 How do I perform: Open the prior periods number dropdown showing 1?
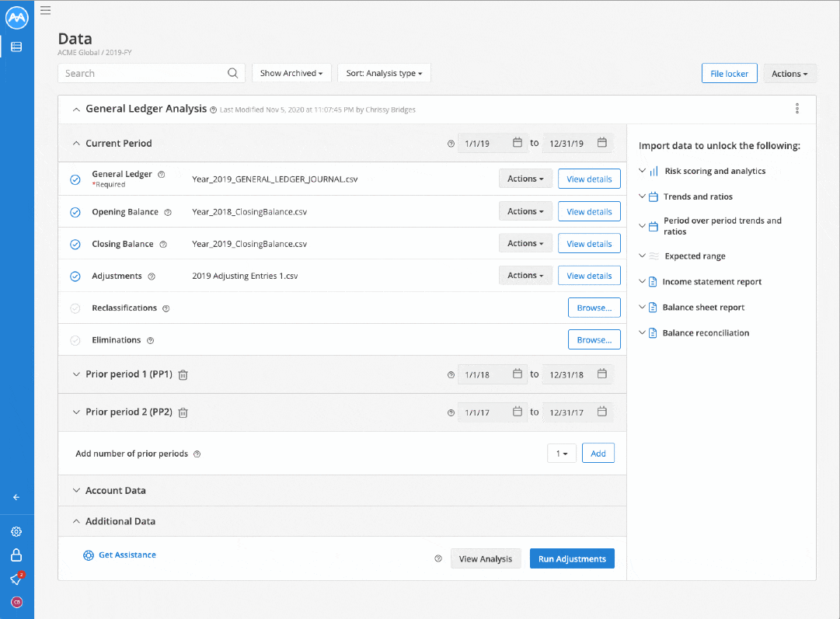562,453
